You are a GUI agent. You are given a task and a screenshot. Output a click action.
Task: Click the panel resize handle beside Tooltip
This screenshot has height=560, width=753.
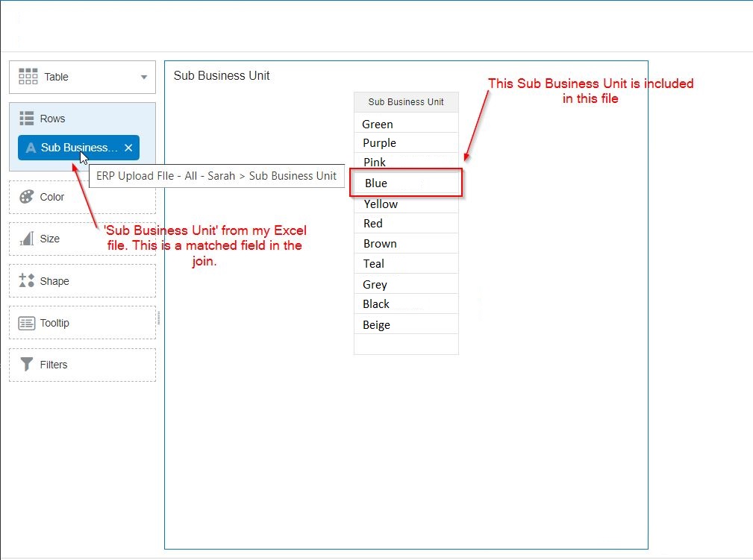pos(158,318)
